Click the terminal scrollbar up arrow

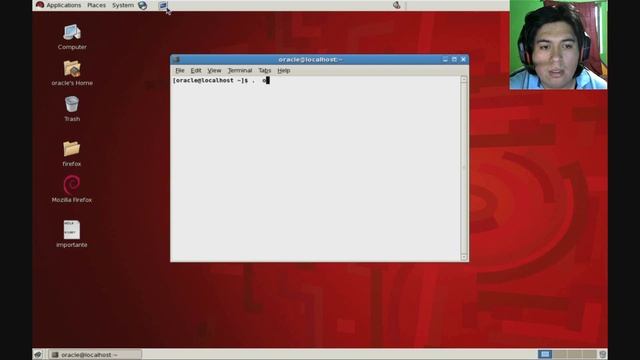click(464, 80)
